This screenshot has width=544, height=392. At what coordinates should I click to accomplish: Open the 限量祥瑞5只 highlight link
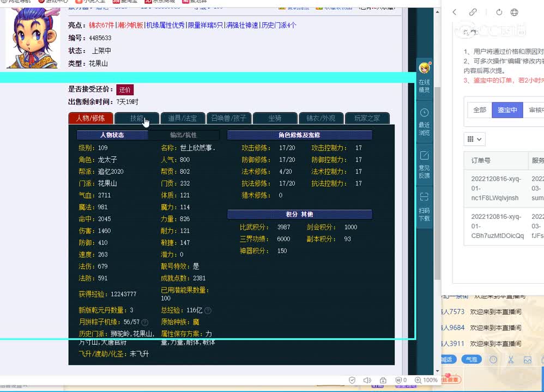[x=205, y=25]
